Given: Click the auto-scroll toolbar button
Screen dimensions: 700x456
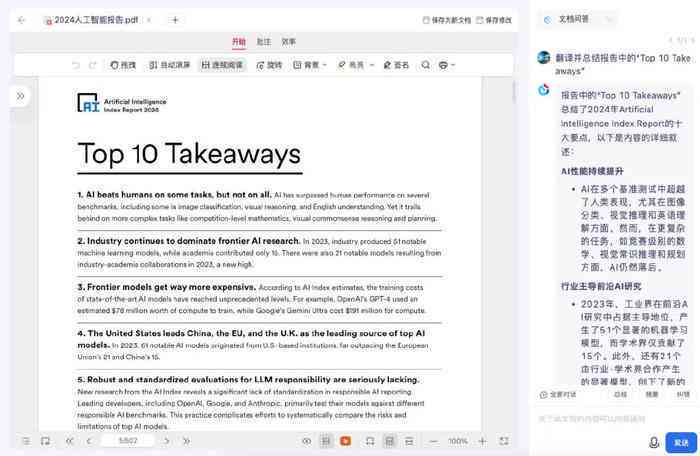Looking at the screenshot, I should (x=170, y=65).
